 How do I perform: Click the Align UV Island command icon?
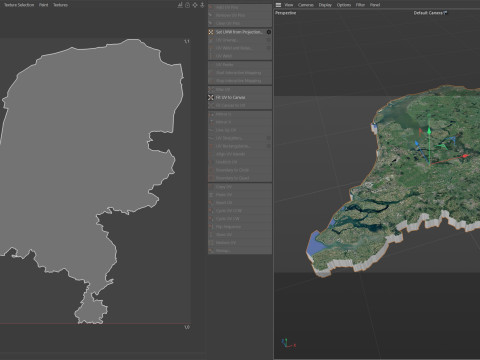(211, 154)
